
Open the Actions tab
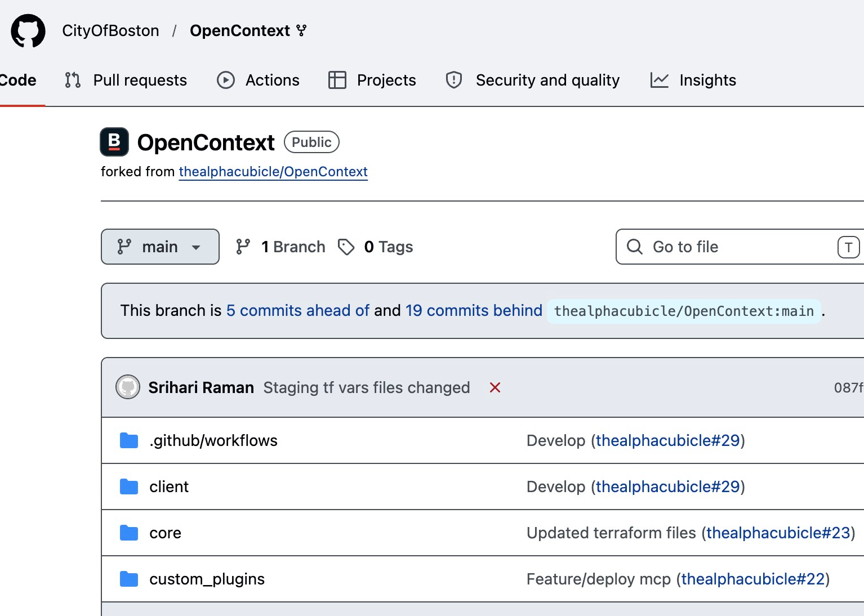pos(258,80)
